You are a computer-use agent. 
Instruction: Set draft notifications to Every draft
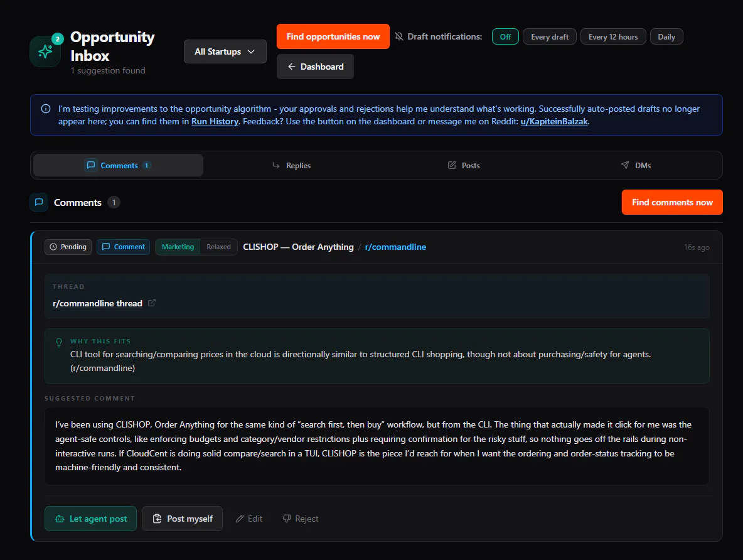(x=550, y=36)
